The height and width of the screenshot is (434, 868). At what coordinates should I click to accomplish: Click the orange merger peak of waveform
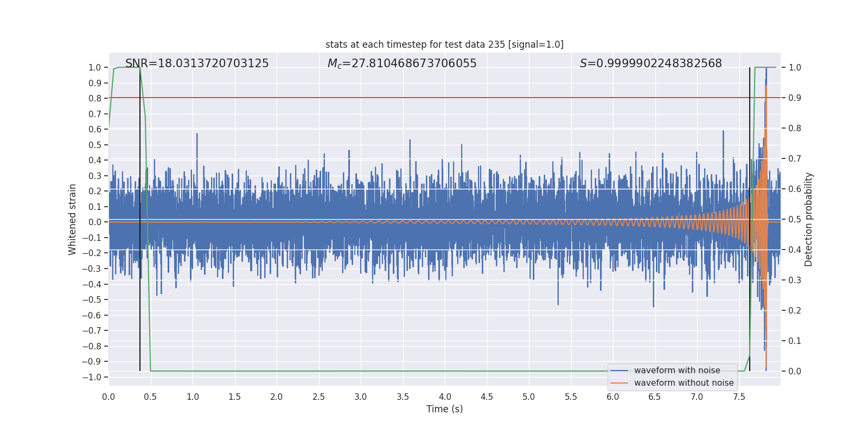pos(765,87)
